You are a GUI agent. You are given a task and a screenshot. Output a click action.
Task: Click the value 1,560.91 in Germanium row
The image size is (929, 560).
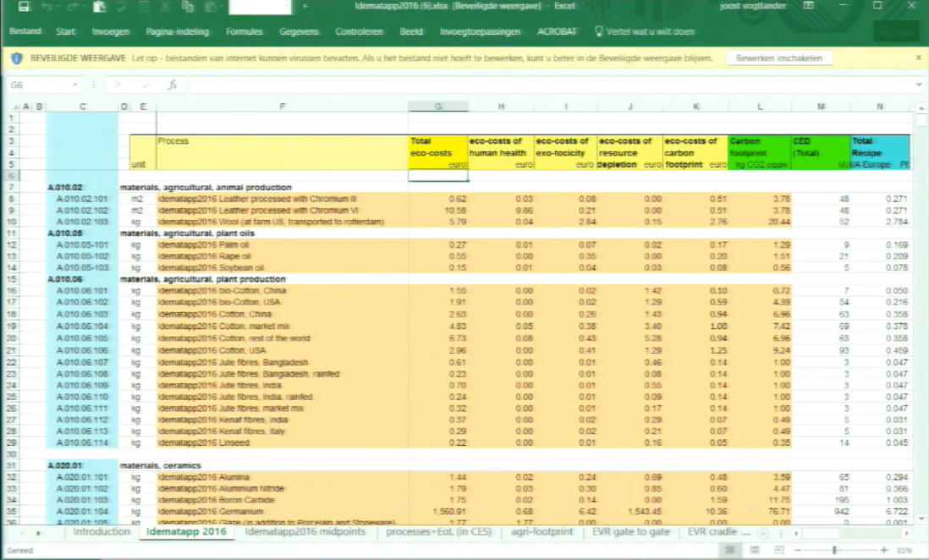(x=449, y=512)
